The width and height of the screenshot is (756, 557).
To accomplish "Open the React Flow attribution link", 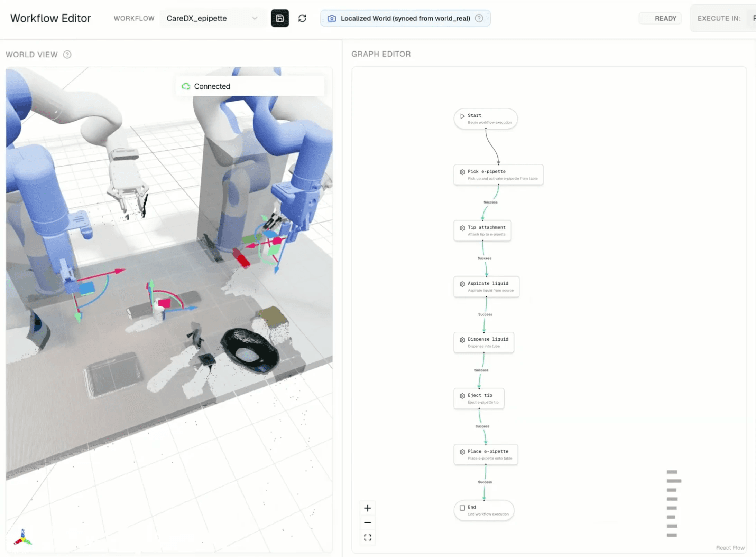I will tap(730, 548).
